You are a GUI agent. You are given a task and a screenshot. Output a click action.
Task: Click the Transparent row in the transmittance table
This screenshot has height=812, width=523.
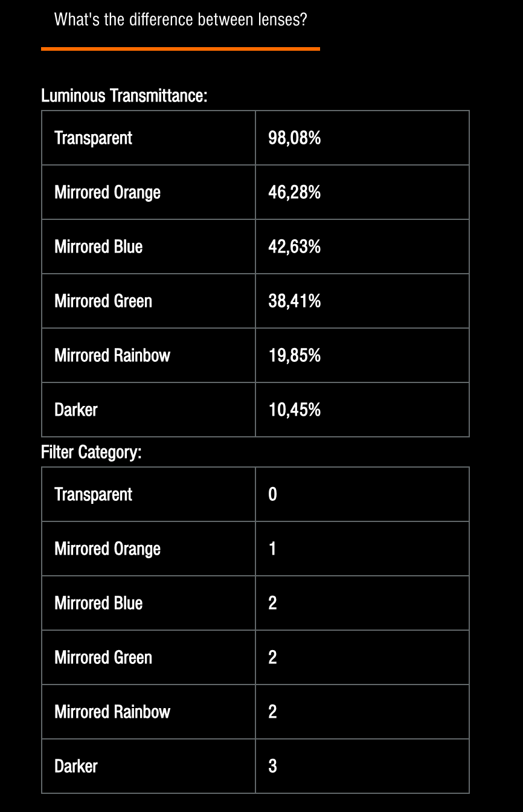click(x=255, y=138)
